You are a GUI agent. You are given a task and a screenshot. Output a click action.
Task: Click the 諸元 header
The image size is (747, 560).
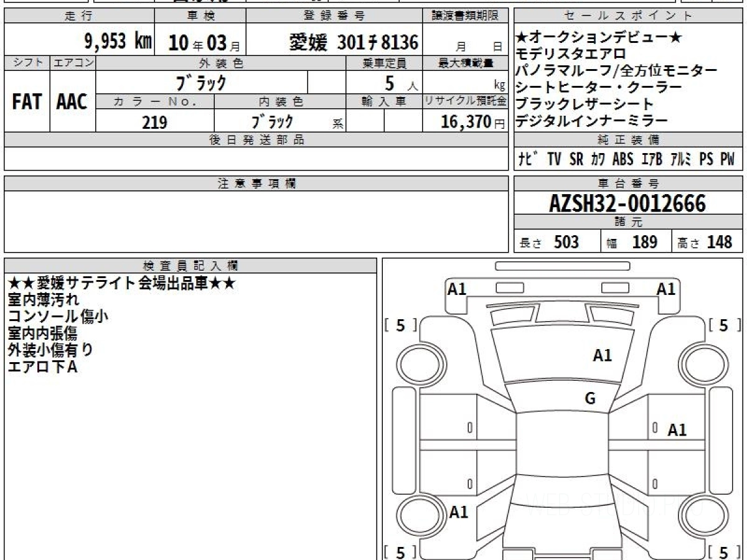click(628, 222)
